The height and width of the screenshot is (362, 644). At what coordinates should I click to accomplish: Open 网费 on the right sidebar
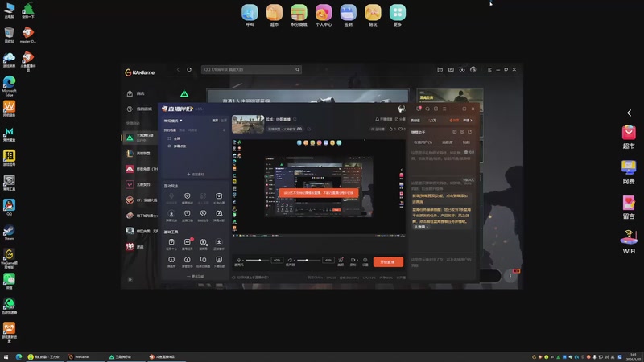pyautogui.click(x=629, y=172)
